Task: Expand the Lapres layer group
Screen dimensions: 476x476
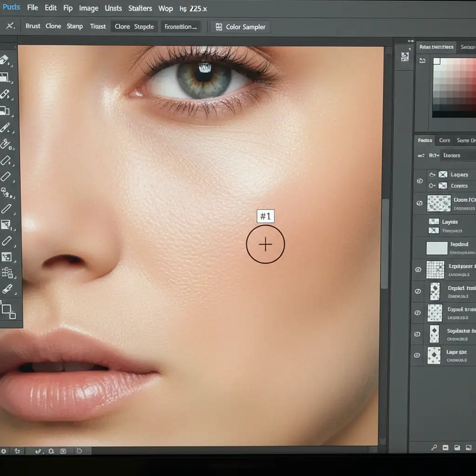Action: click(432, 175)
